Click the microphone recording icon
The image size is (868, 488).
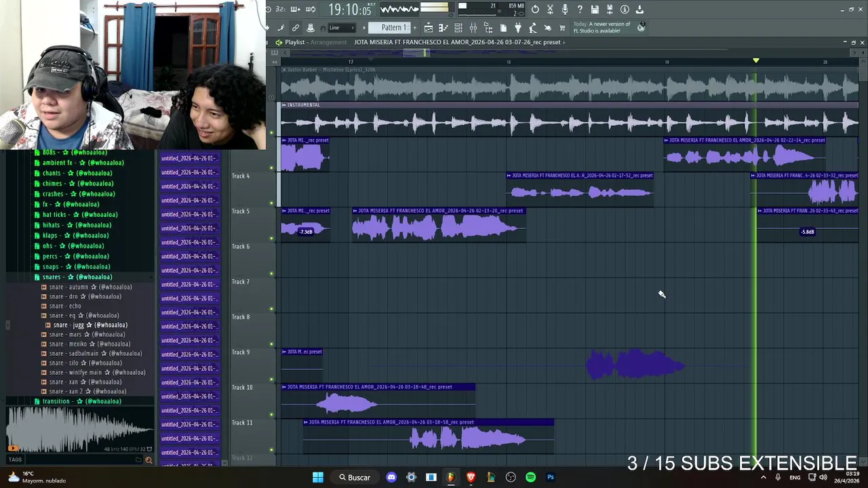565,9
